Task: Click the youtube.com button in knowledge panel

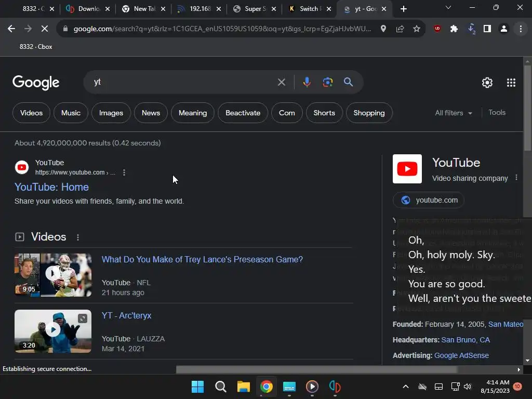Action: (x=429, y=200)
